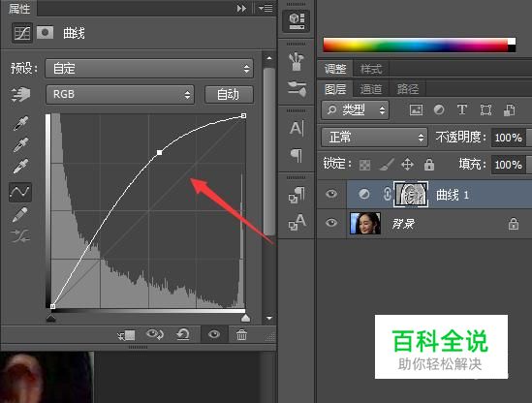Open the 3D panel icon
The width and height of the screenshot is (532, 403).
297,21
